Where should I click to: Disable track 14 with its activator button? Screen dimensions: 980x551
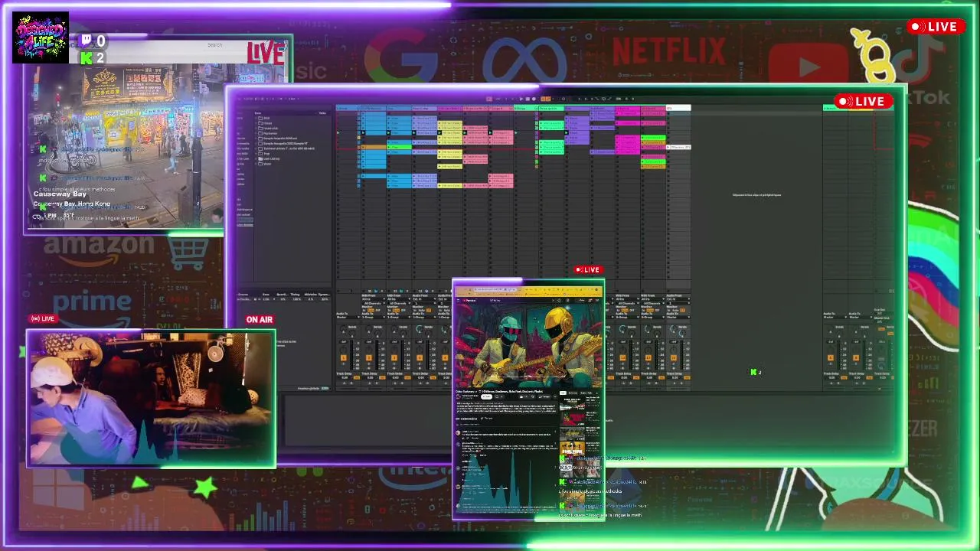click(673, 357)
